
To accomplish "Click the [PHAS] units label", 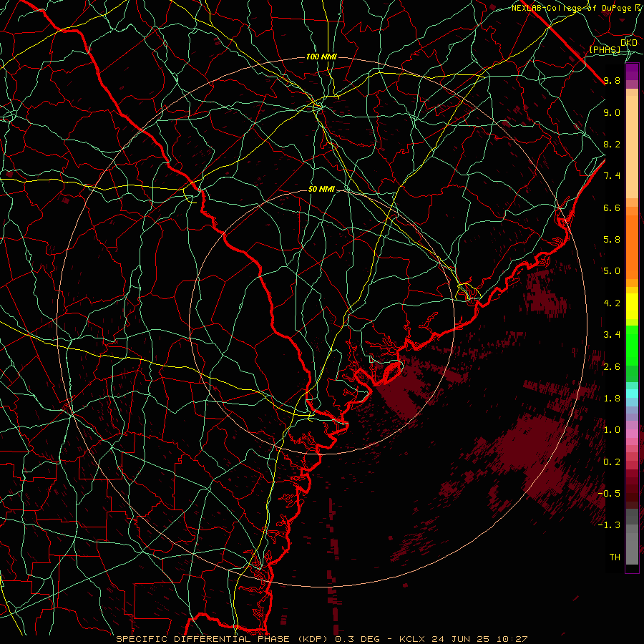I will click(605, 49).
